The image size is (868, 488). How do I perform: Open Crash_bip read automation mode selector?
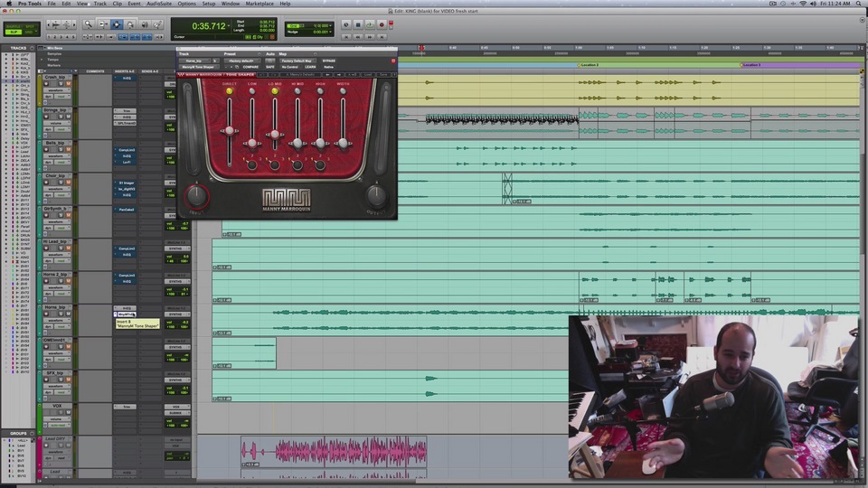pyautogui.click(x=62, y=97)
